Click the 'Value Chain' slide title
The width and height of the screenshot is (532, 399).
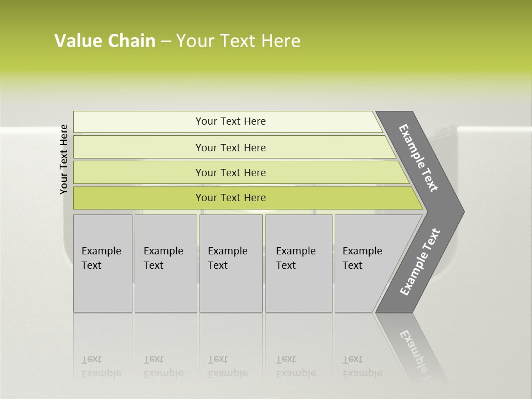point(105,41)
